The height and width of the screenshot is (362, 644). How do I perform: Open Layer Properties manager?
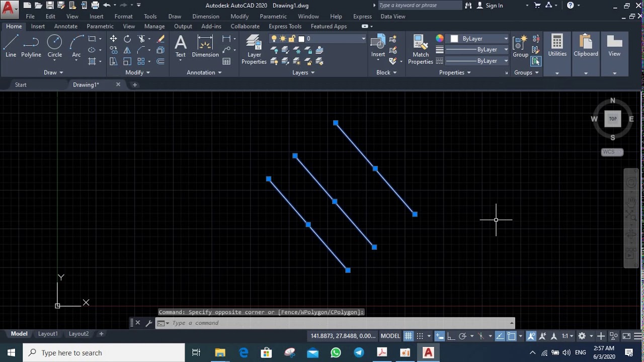254,50
